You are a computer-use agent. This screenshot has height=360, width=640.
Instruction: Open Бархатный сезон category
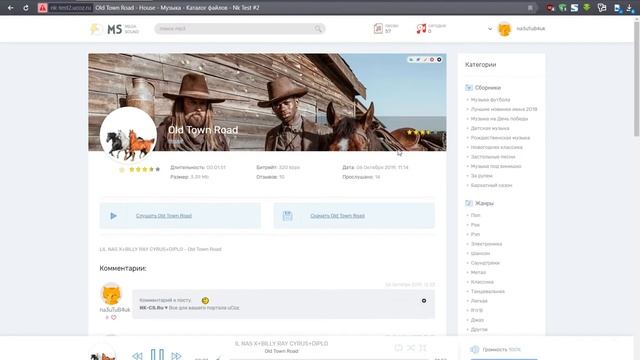coord(491,185)
